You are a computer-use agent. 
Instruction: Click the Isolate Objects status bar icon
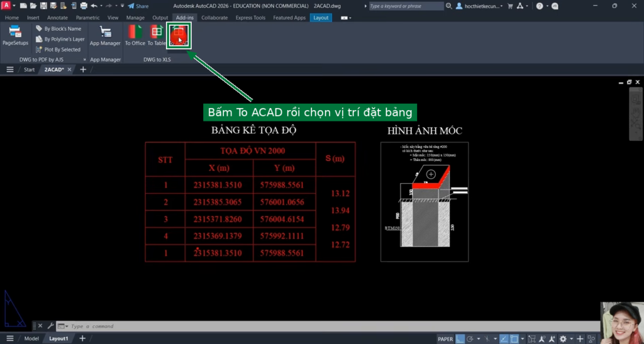click(591, 339)
